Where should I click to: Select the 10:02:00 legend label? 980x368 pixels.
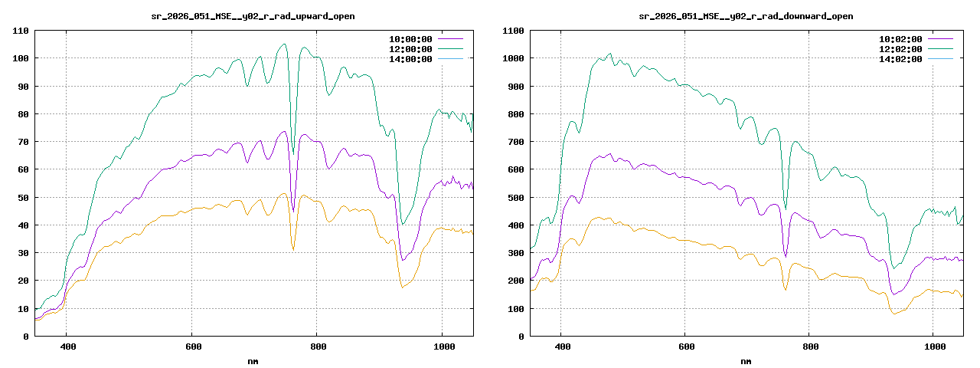pos(900,39)
